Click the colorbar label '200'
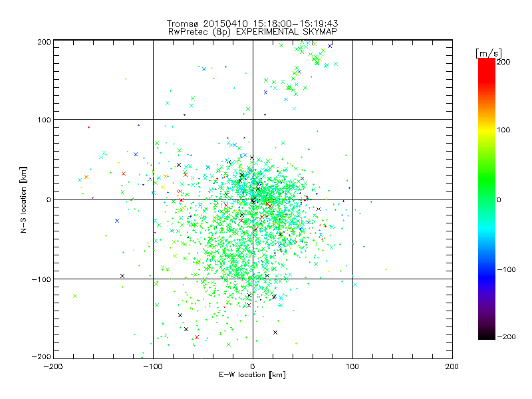Image resolution: width=532 pixels, height=399 pixels. 503,62
